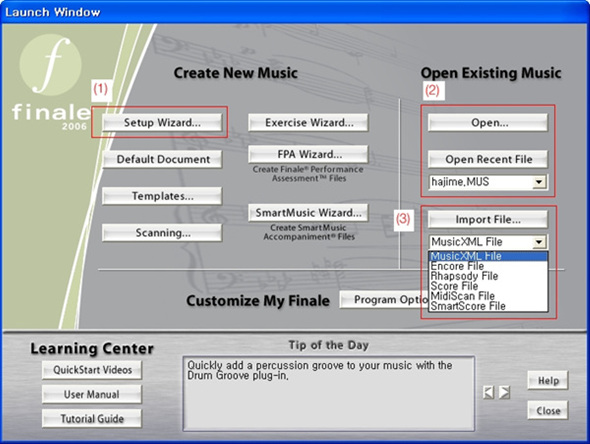This screenshot has width=590, height=444.
Task: Select MidiScan File from import list
Action: (488, 296)
